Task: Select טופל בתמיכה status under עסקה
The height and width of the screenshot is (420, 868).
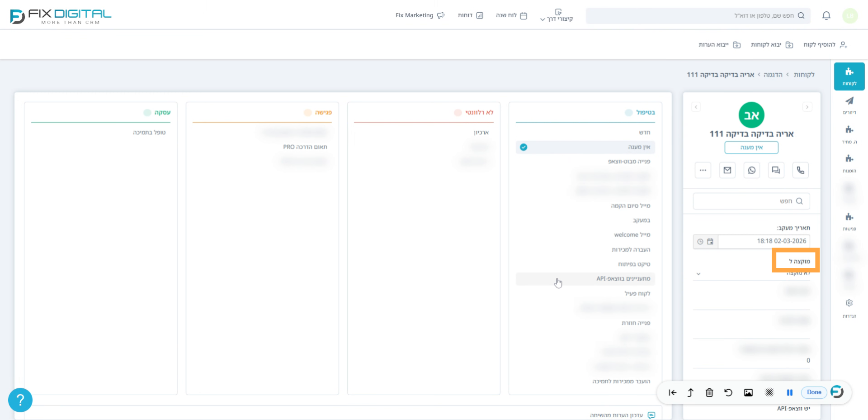Action: coord(149,133)
